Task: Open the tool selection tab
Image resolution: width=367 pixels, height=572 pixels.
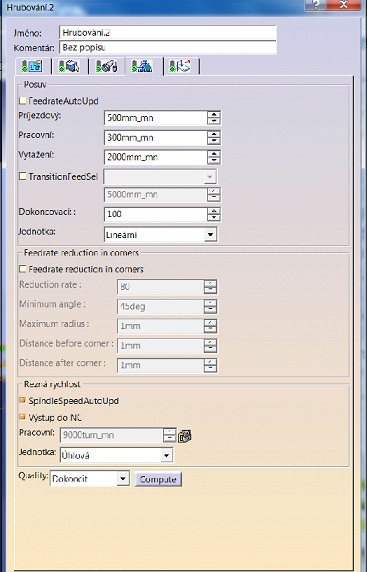Action: tap(107, 66)
